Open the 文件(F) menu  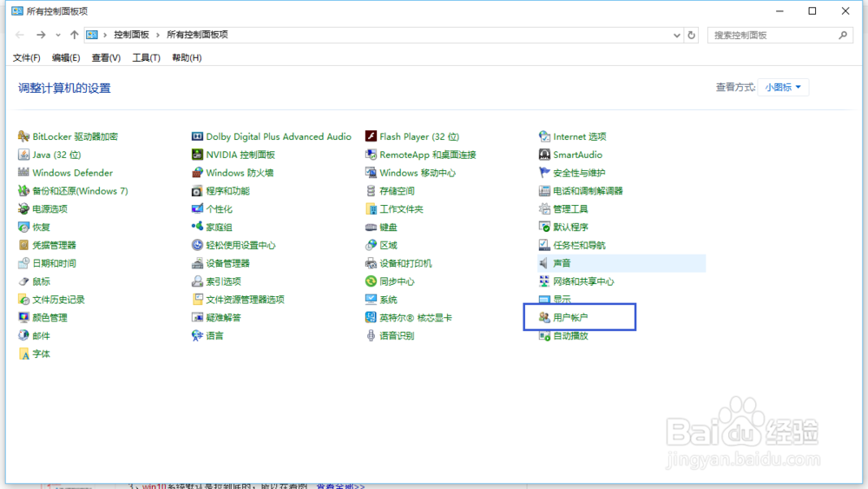pyautogui.click(x=27, y=57)
